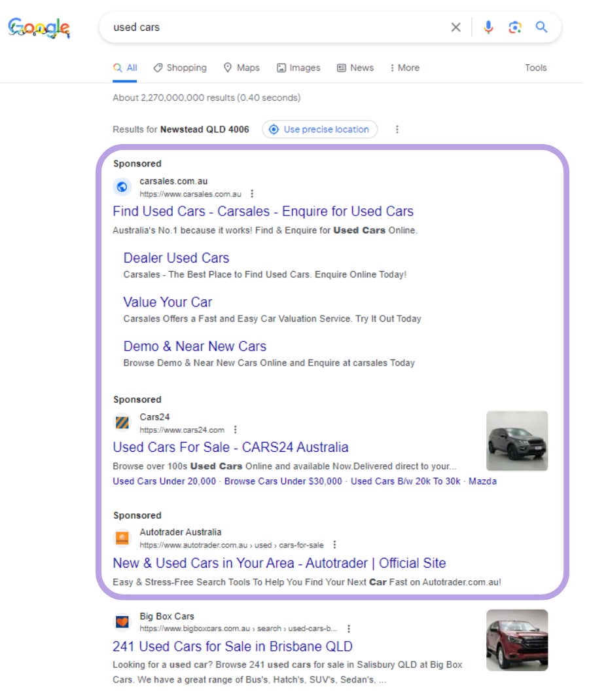Click the location pin on precise location chip
Viewport: 589px width, 700px height.
[274, 129]
